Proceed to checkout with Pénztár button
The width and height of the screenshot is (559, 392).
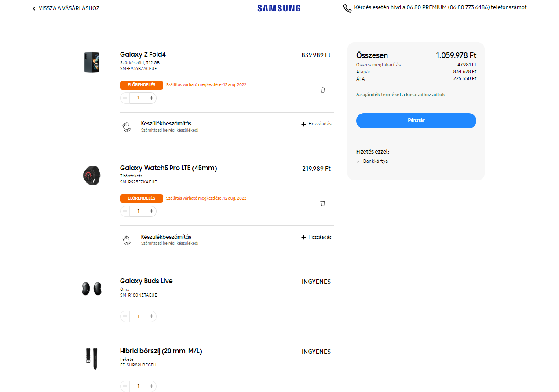point(416,121)
